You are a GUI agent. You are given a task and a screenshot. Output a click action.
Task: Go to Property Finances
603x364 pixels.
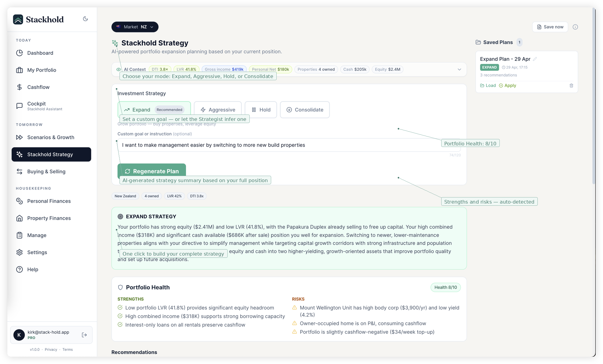click(51, 218)
